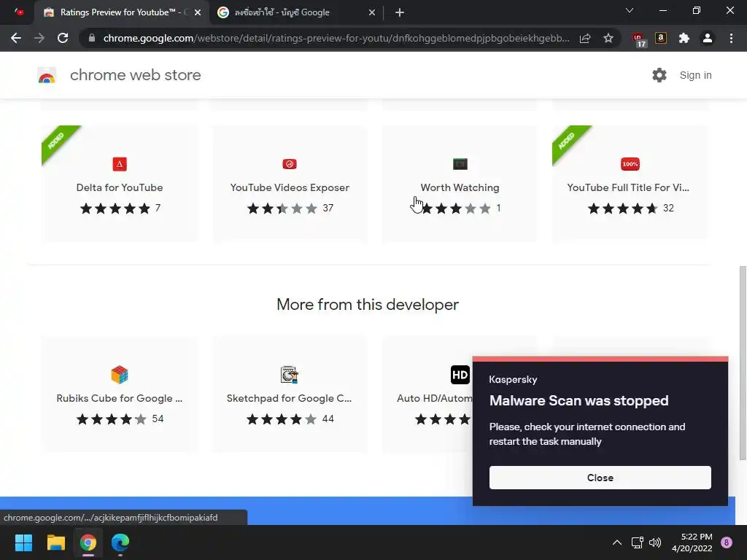Open YouTube Full Title For Vi... title
Screen dimensions: 747x560
628,187
